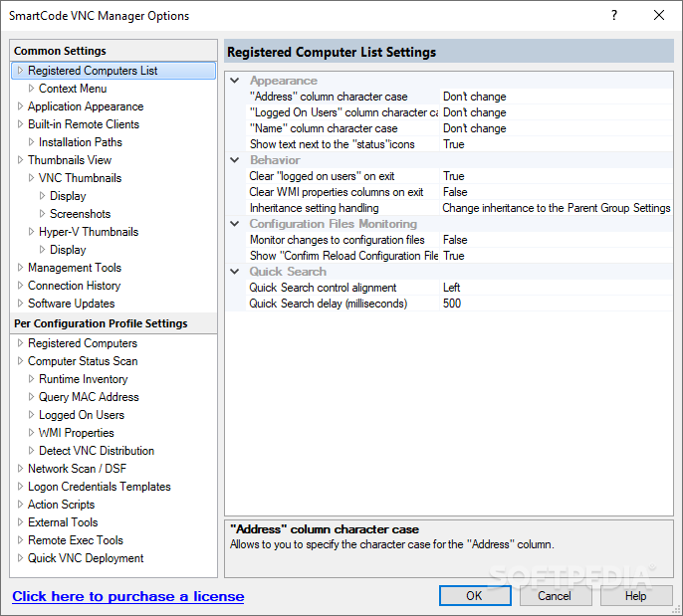The image size is (683, 616).
Task: Open the Help button
Action: click(x=636, y=595)
